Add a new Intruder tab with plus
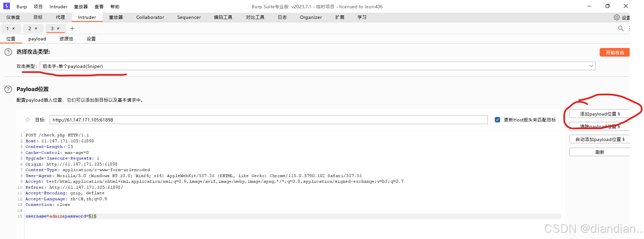This screenshot has width=644, height=239. [72, 28]
